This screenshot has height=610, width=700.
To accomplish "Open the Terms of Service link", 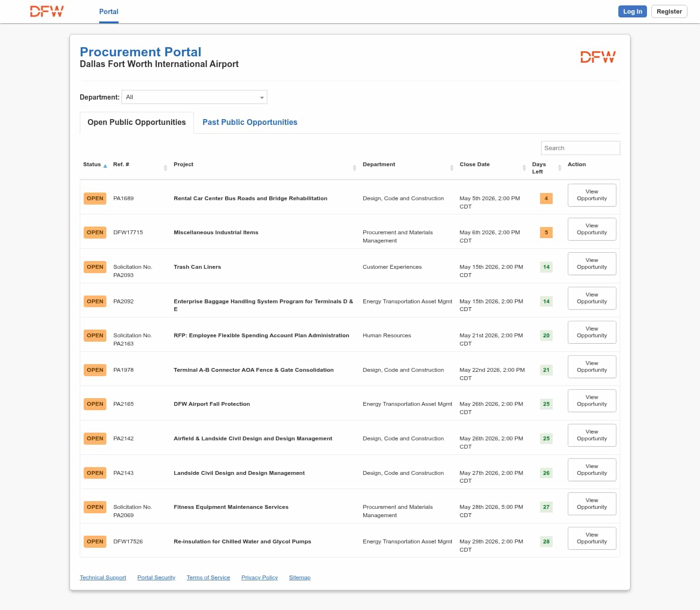I will (209, 577).
